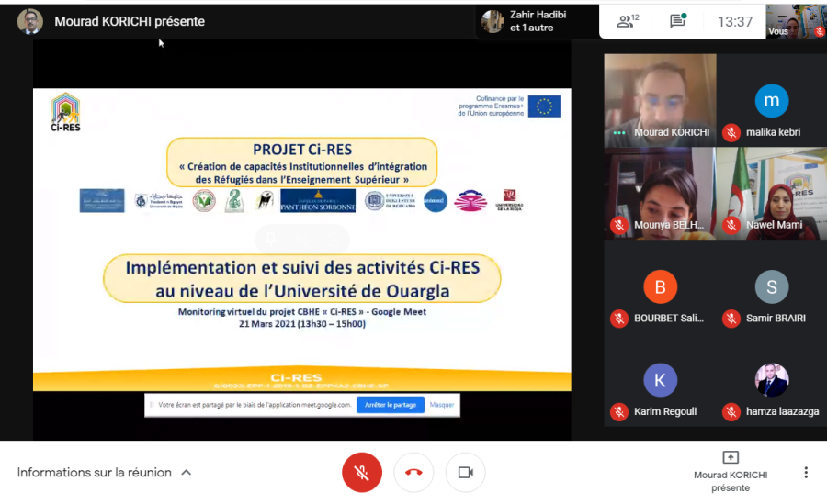
Task: Click the muted mic icon on hamza laazazga
Action: (731, 412)
